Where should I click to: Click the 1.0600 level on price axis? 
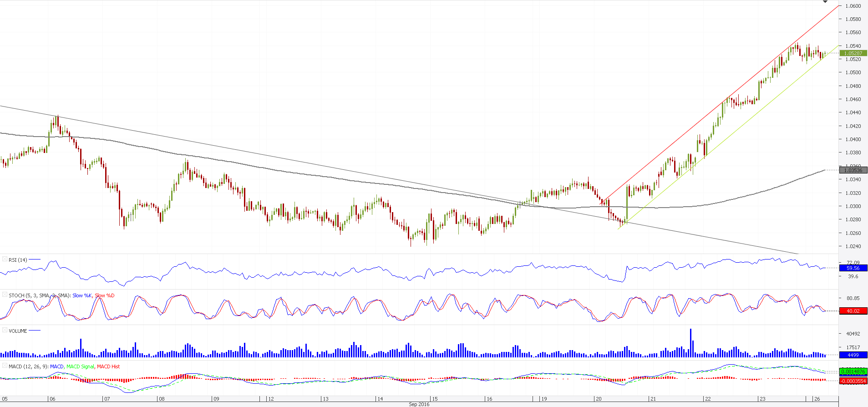click(x=853, y=6)
